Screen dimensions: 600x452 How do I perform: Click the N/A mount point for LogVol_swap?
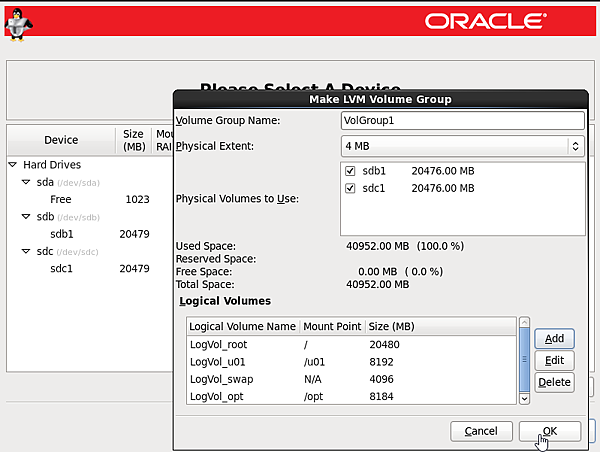(313, 379)
